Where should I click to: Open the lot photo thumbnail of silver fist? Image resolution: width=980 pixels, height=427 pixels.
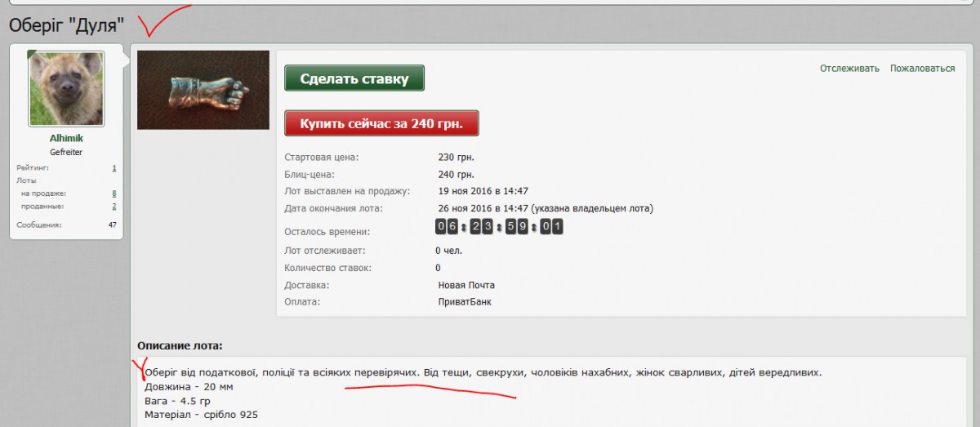[203, 90]
